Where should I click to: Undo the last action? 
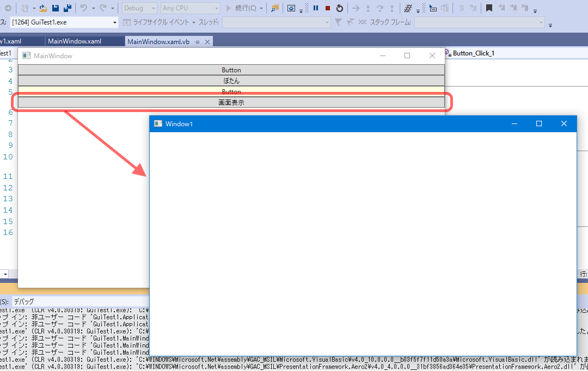pos(84,8)
